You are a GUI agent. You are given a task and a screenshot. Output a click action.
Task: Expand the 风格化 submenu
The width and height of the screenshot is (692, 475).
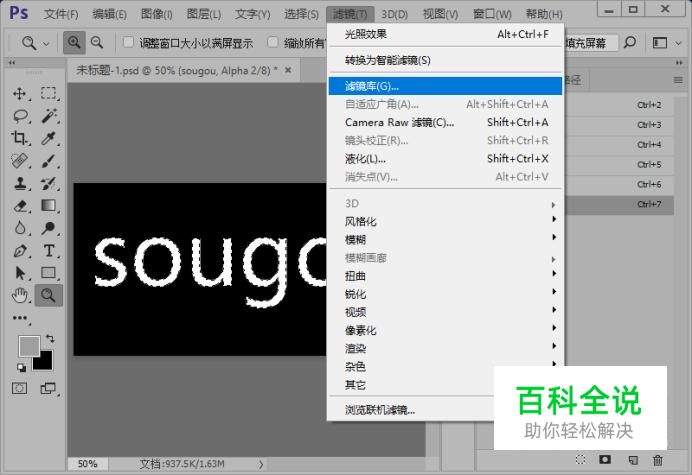click(x=445, y=221)
